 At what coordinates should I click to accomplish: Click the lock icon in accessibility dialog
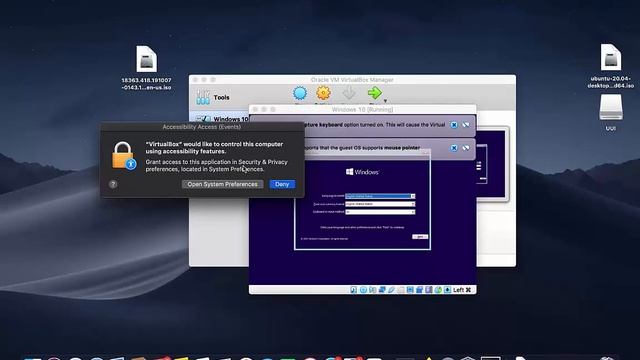[124, 156]
